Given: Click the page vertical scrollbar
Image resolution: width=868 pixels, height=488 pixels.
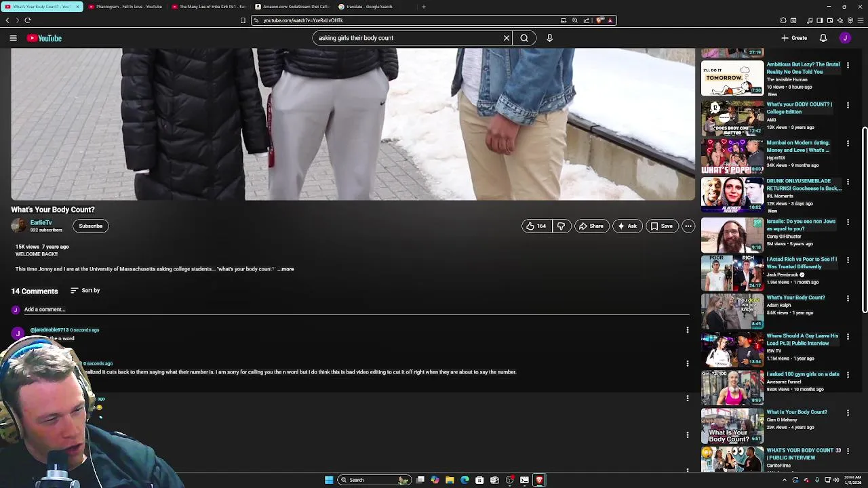Looking at the screenshot, I should (x=865, y=221).
